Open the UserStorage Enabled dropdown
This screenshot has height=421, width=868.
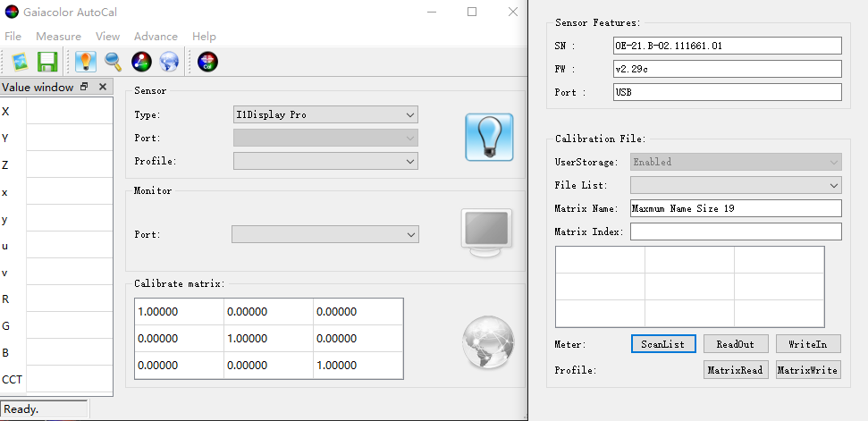[736, 162]
